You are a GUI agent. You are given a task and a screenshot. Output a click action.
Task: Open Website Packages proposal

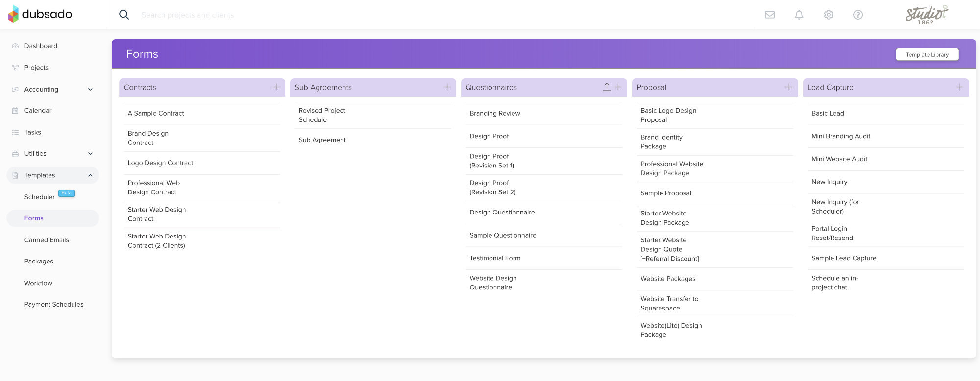click(x=668, y=279)
